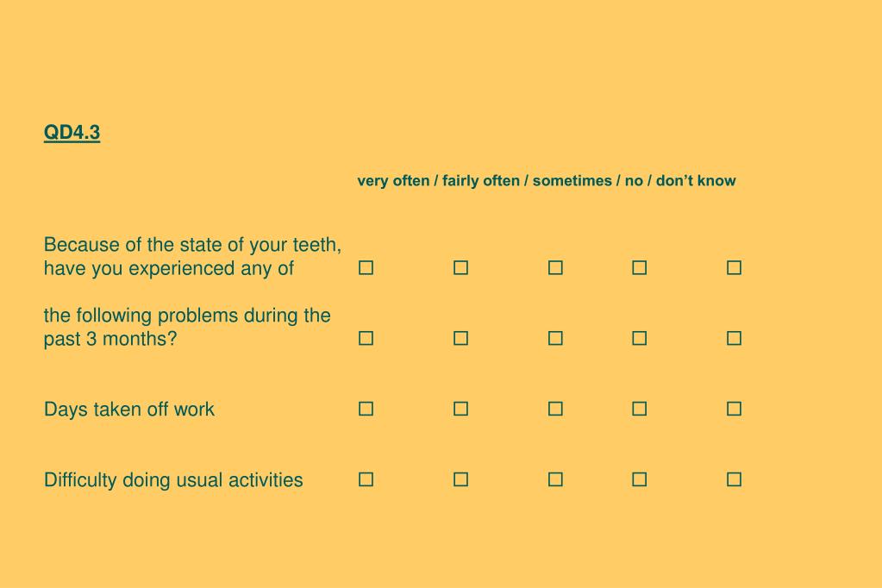Tick 'very often' box beside 'past 3 months?'
This screenshot has width=882, height=588.
pos(366,338)
